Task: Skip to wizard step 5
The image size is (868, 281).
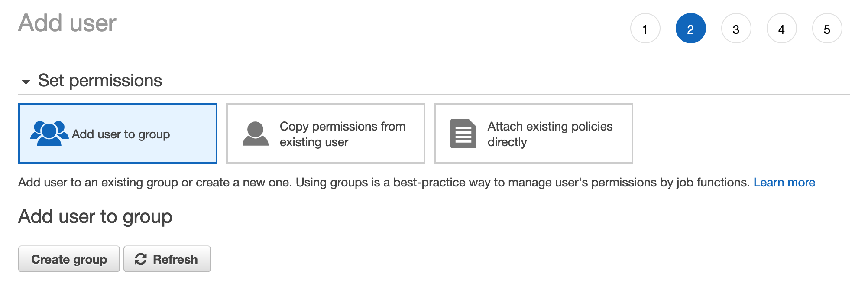Action: [827, 29]
